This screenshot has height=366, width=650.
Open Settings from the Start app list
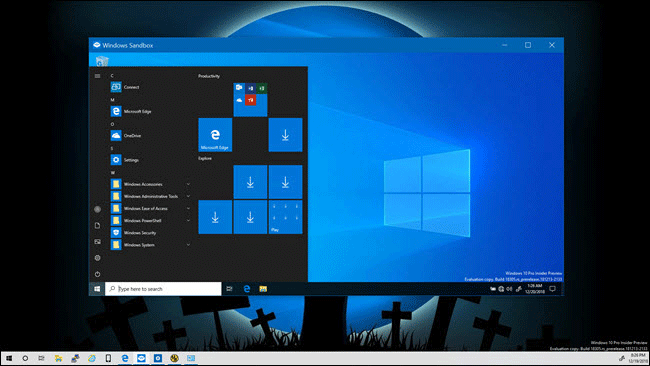(124, 160)
